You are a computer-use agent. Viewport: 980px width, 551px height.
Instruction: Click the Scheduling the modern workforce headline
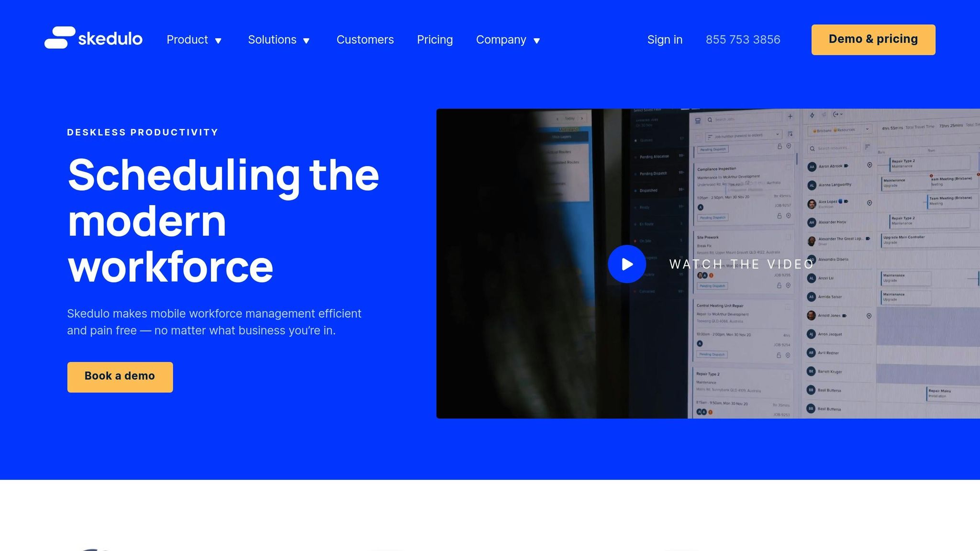tap(223, 220)
